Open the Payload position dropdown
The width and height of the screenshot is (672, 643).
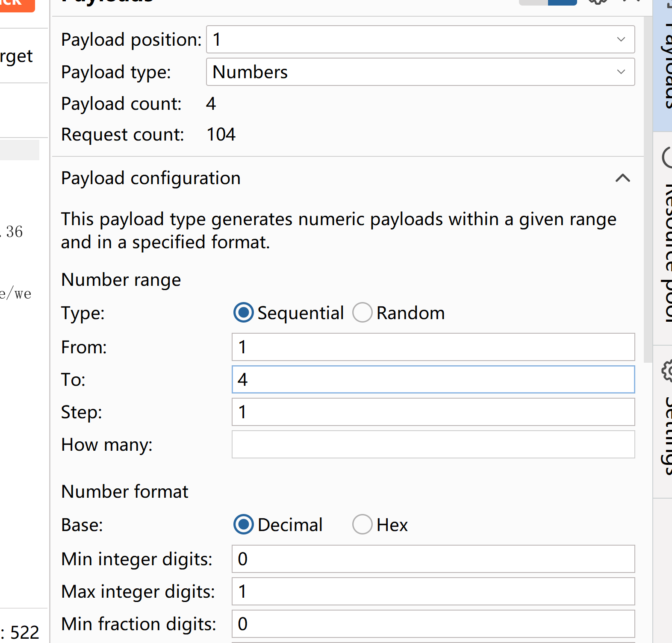pyautogui.click(x=420, y=39)
